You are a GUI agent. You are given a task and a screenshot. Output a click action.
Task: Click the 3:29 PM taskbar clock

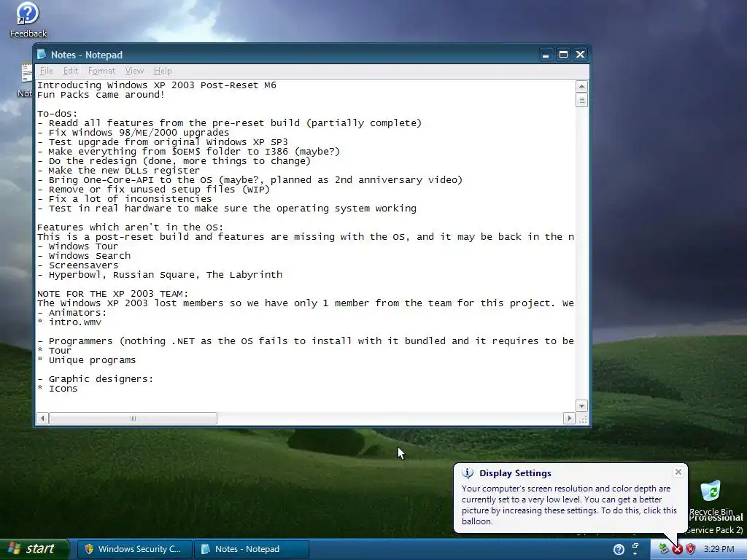click(x=719, y=550)
